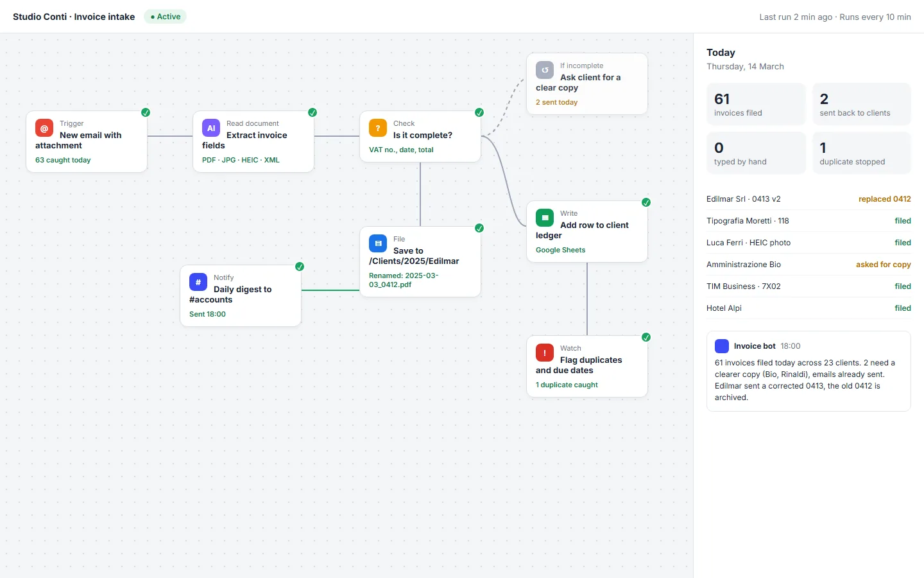
Task: Open the Ask client for a clear copy node
Action: [587, 83]
